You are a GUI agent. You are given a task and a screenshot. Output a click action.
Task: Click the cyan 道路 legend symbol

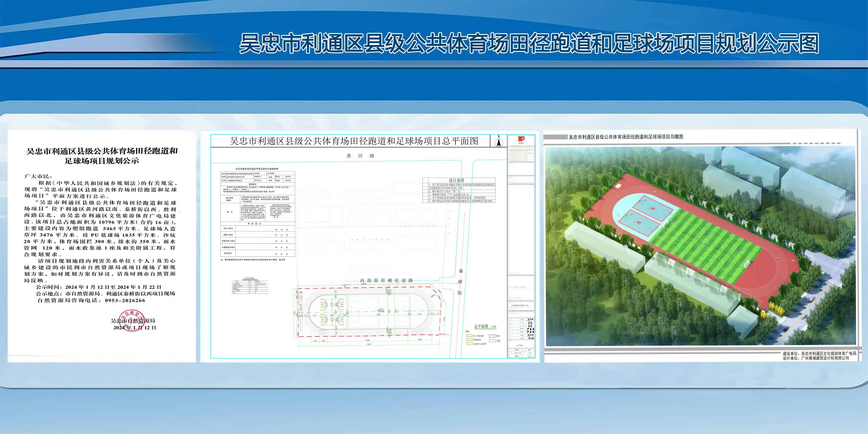point(492,341)
